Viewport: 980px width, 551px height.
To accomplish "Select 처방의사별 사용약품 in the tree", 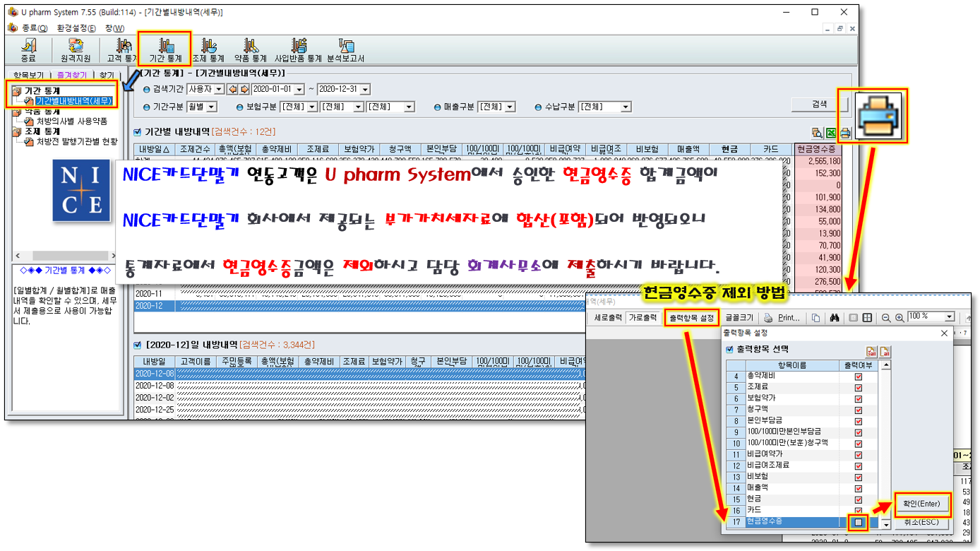I will (x=71, y=122).
